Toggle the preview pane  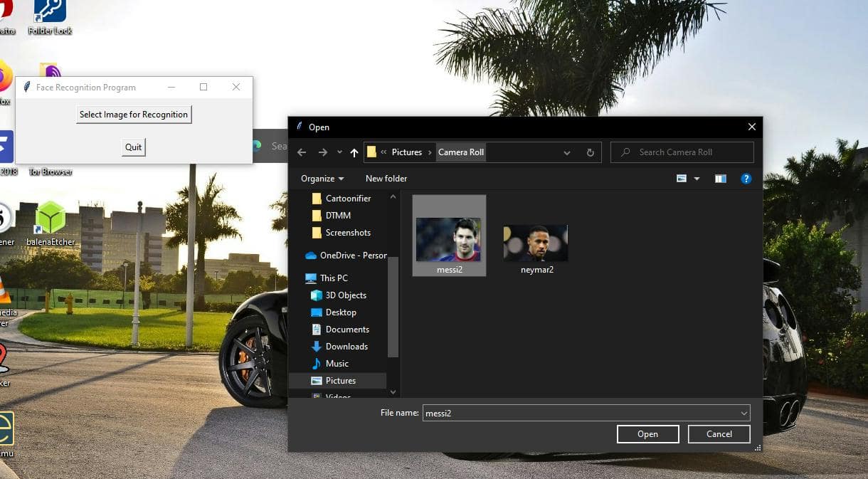(x=721, y=179)
